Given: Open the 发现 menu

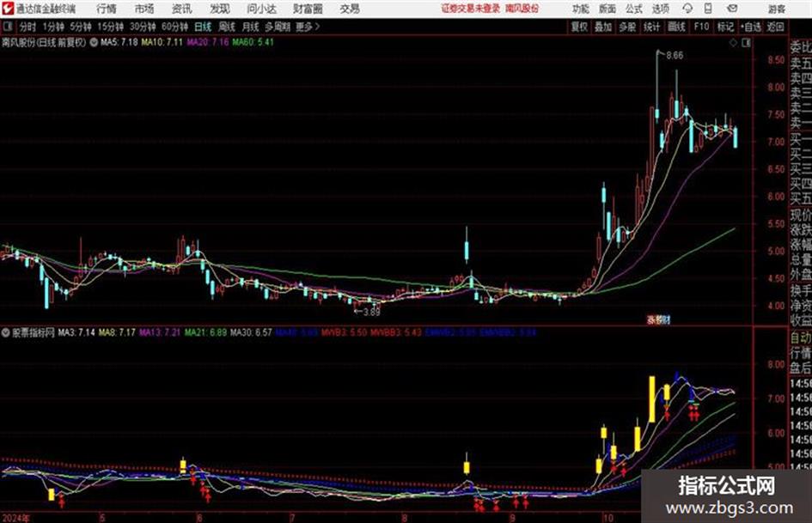Looking at the screenshot, I should pyautogui.click(x=220, y=9).
